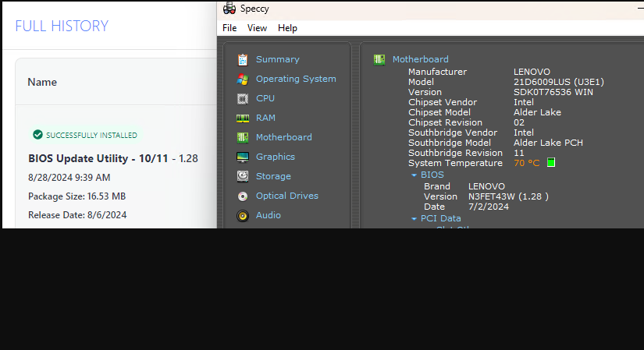Click the CPU chip icon

coord(243,98)
